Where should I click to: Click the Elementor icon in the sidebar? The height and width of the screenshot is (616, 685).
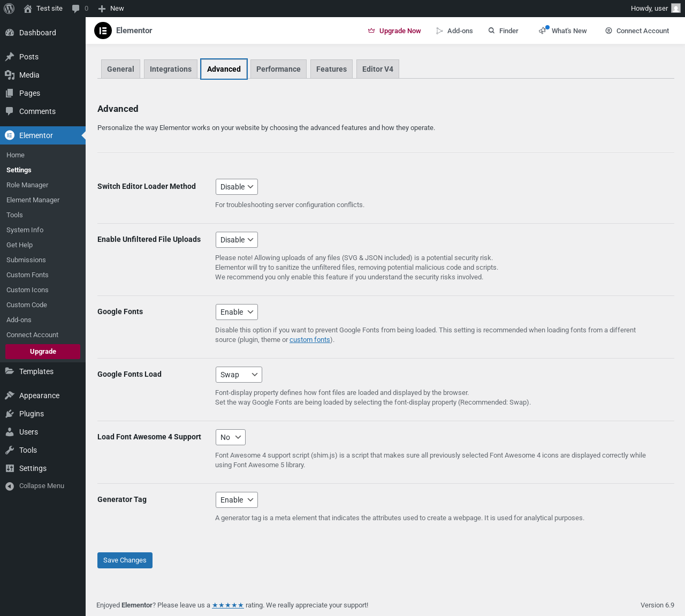tap(10, 135)
